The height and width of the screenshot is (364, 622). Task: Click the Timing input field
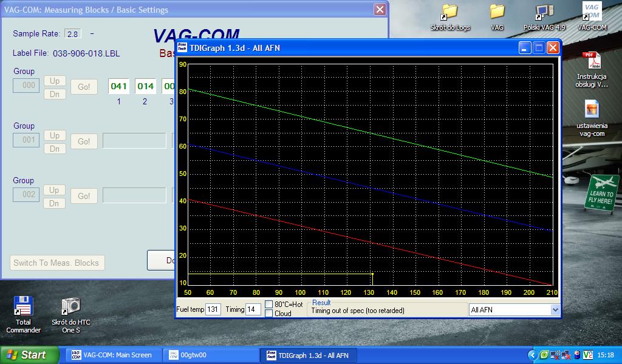253,309
